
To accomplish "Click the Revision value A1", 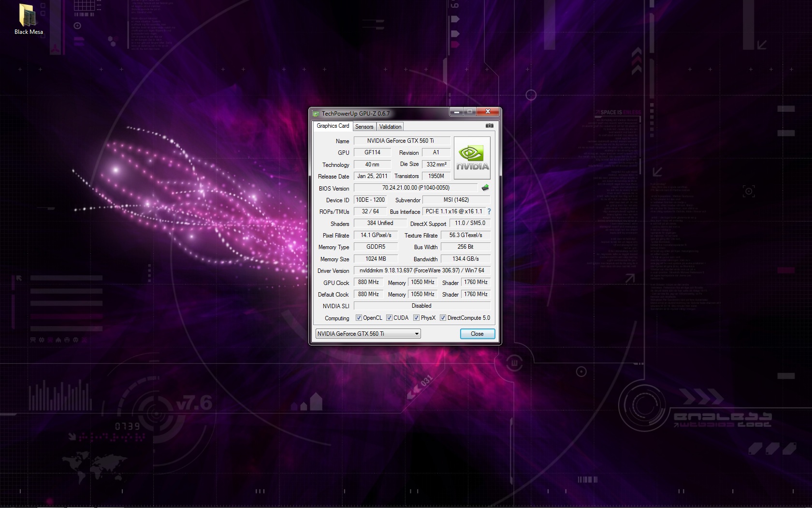I will [x=436, y=152].
